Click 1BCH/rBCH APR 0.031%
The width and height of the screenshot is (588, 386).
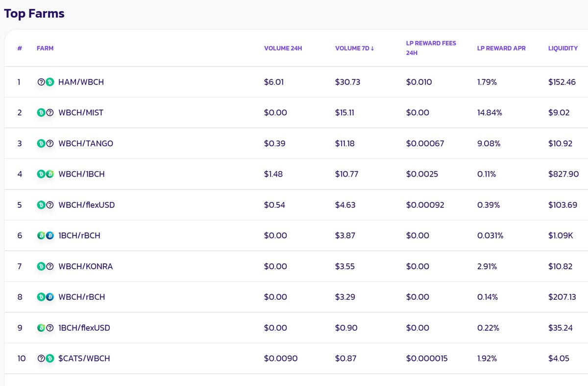coord(490,235)
